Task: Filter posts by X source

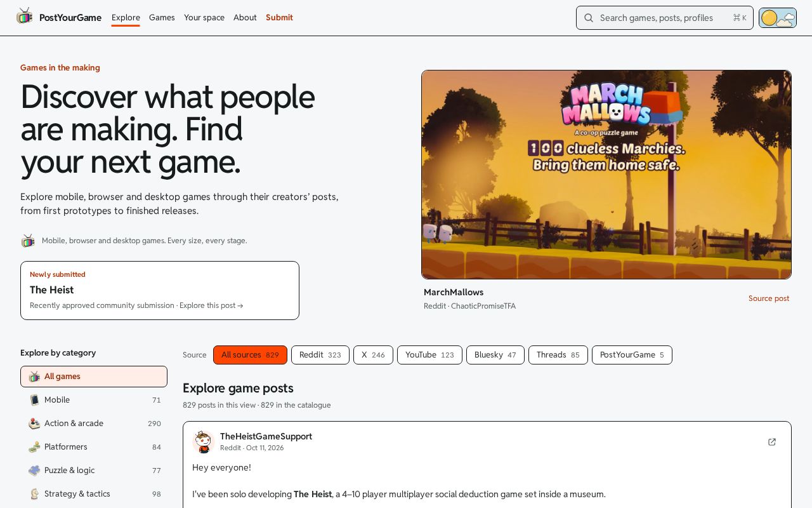Action: [373, 355]
